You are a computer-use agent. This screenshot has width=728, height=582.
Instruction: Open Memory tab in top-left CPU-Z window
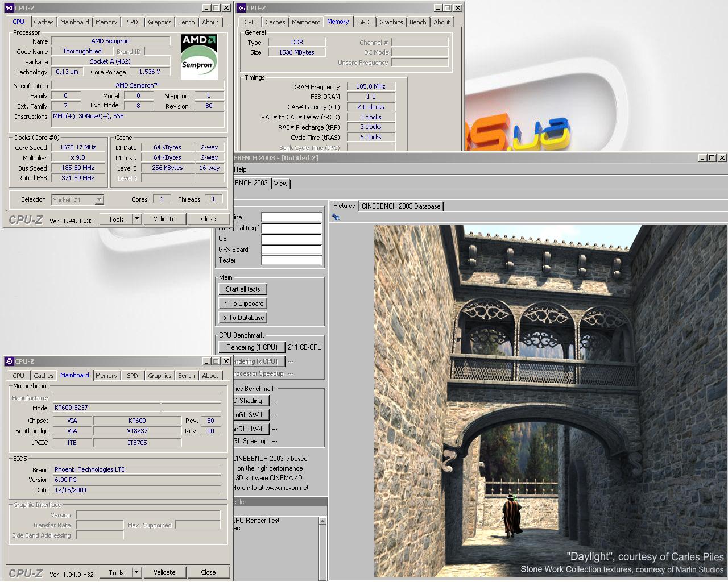106,22
